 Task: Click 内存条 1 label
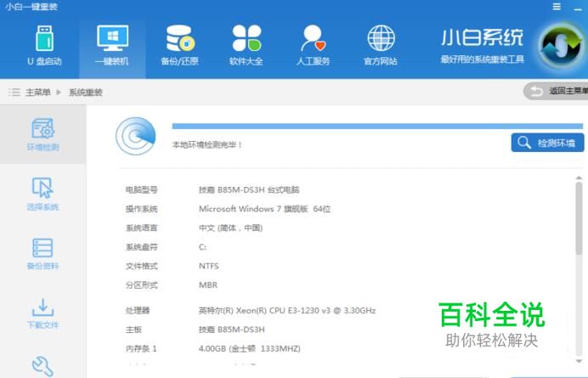(141, 349)
